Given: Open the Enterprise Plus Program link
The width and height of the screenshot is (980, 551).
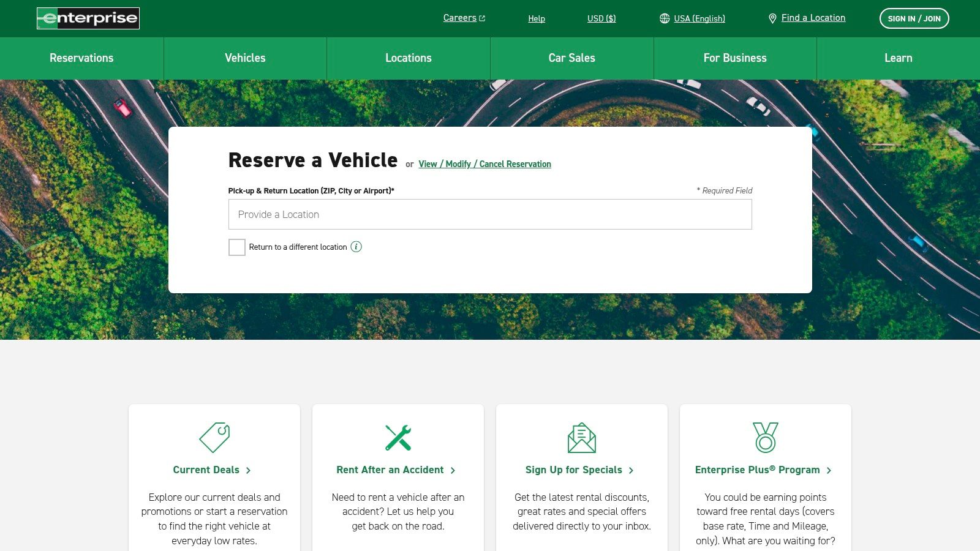Looking at the screenshot, I should 757,470.
